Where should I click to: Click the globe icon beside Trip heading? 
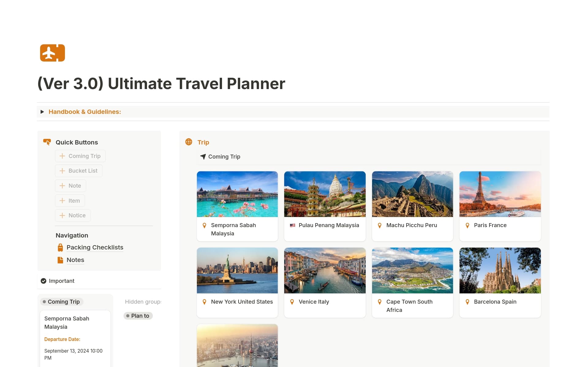click(189, 142)
